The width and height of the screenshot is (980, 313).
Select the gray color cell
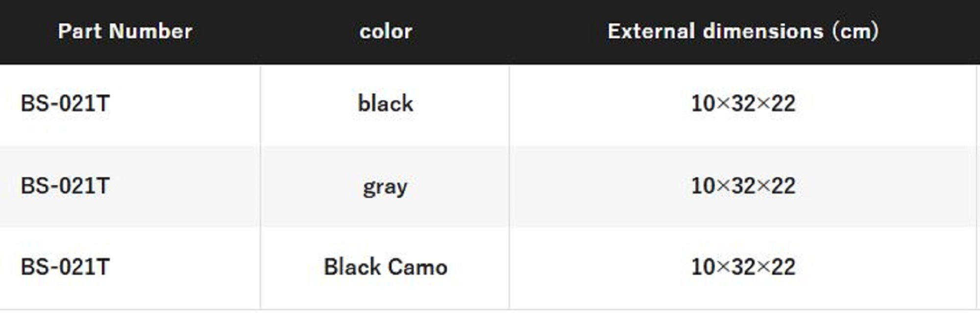tap(386, 187)
